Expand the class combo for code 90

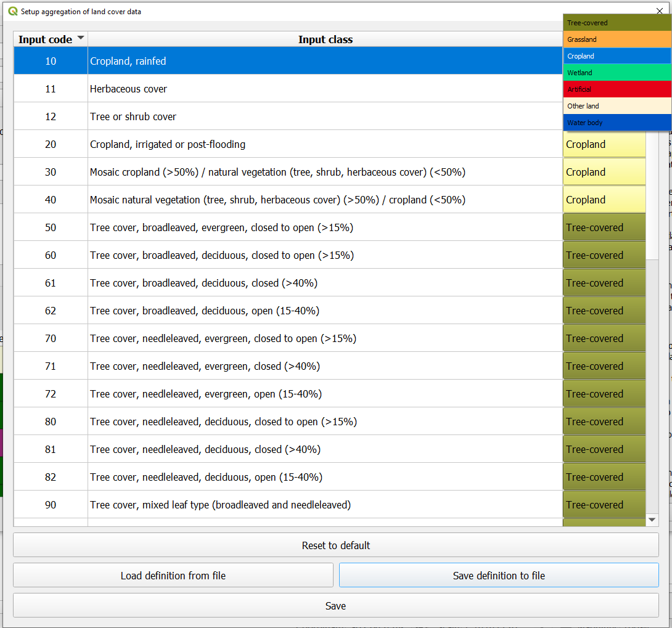(x=604, y=505)
